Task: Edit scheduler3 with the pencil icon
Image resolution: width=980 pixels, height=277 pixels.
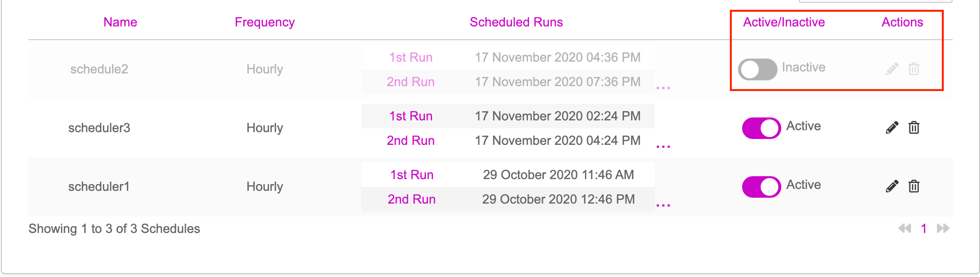Action: [x=892, y=127]
